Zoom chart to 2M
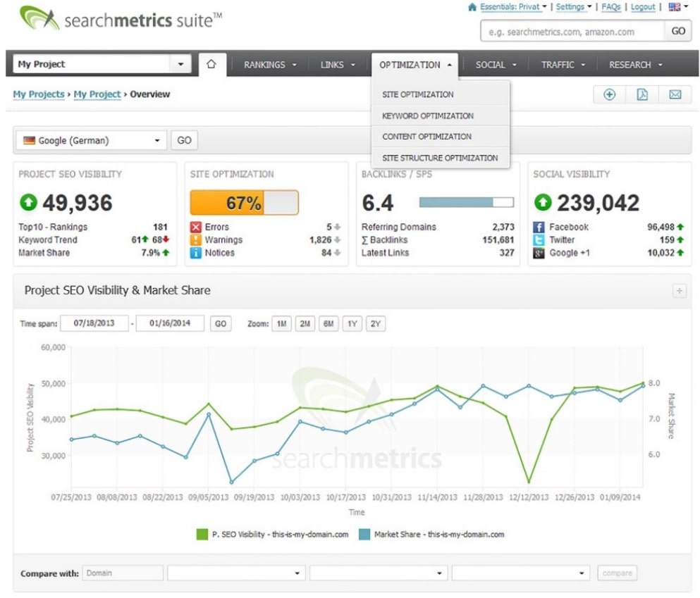 [x=305, y=324]
